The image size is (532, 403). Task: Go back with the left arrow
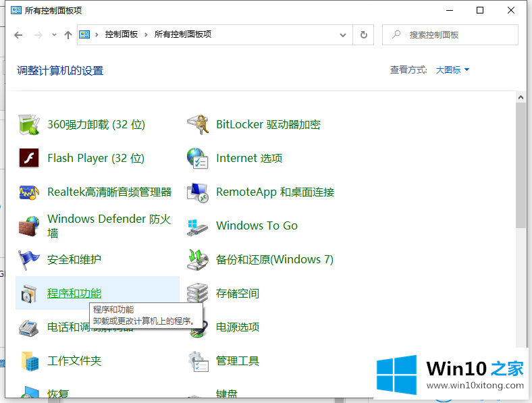(x=18, y=35)
